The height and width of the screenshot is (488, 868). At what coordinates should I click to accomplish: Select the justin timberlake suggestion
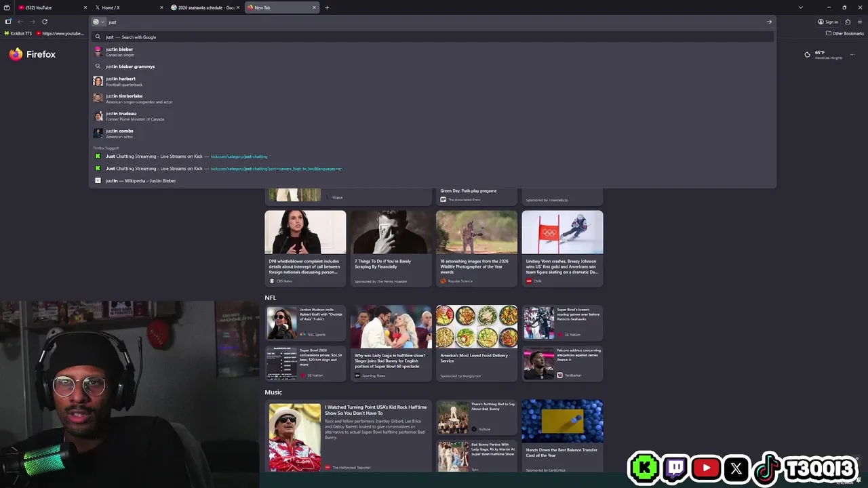[433, 99]
